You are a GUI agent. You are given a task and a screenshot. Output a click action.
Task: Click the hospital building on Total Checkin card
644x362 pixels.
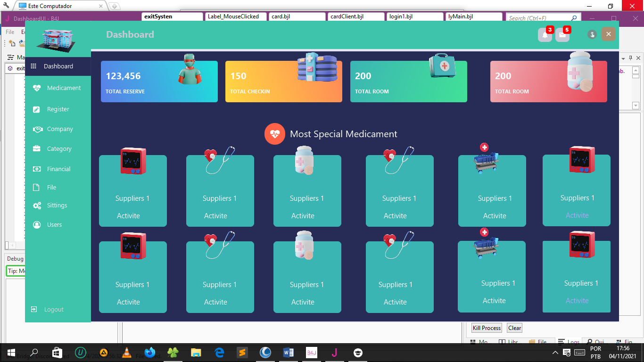pos(317,67)
